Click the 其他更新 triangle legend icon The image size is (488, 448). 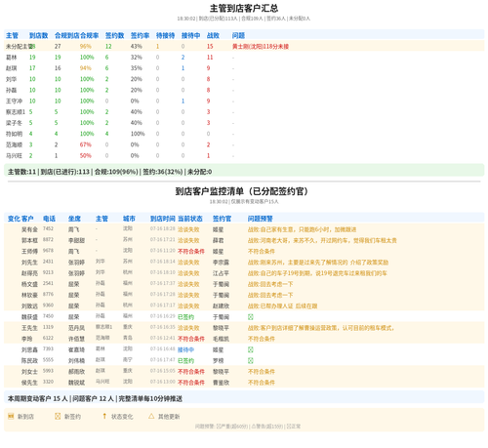click(x=151, y=416)
